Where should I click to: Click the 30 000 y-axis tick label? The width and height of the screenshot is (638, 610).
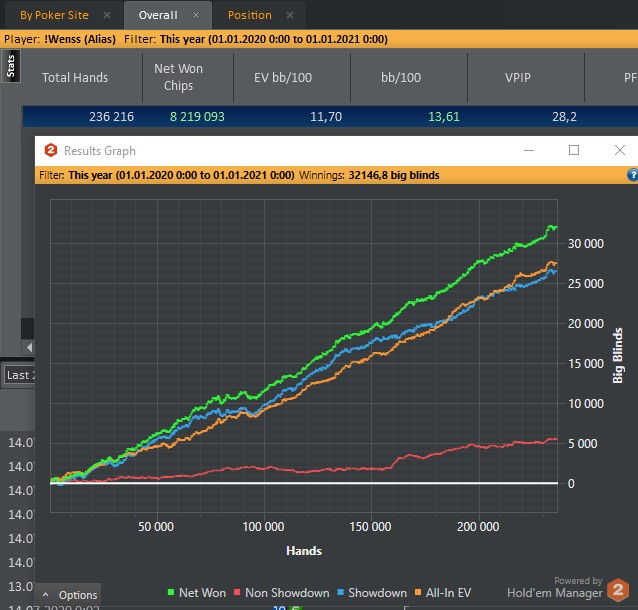pyautogui.click(x=586, y=244)
